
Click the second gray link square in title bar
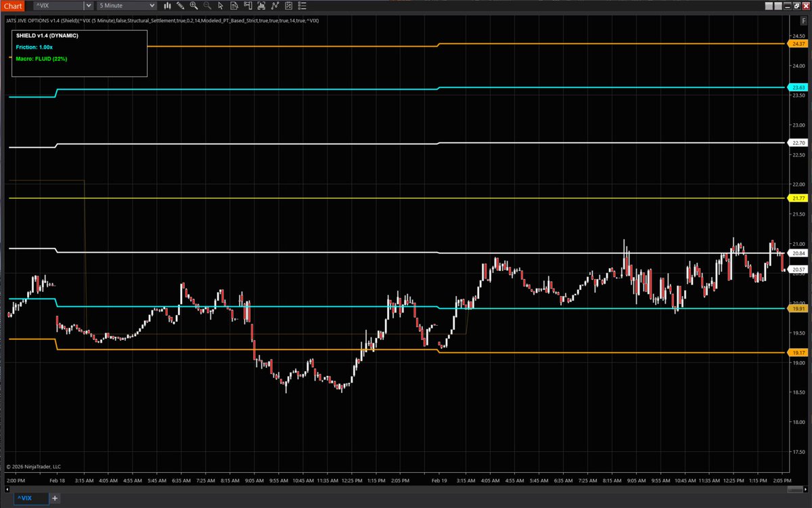778,6
